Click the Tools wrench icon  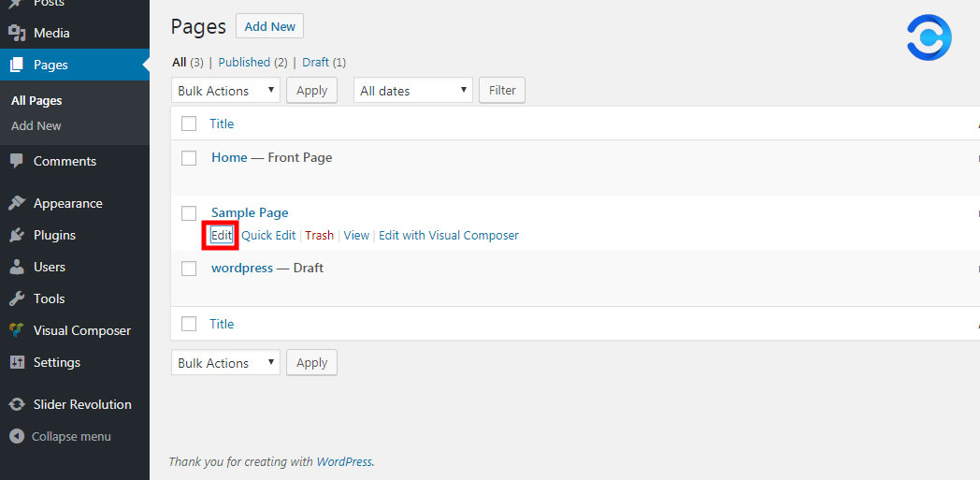point(17,298)
